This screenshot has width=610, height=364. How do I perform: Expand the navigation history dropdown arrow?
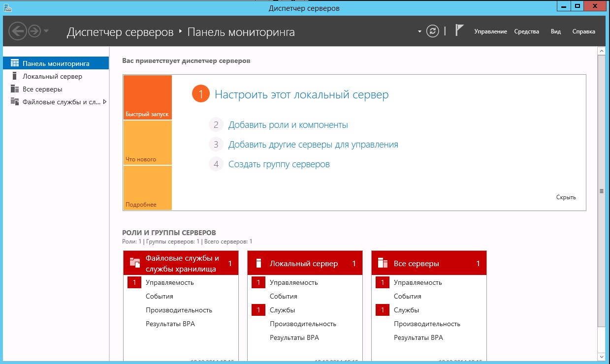coord(46,31)
